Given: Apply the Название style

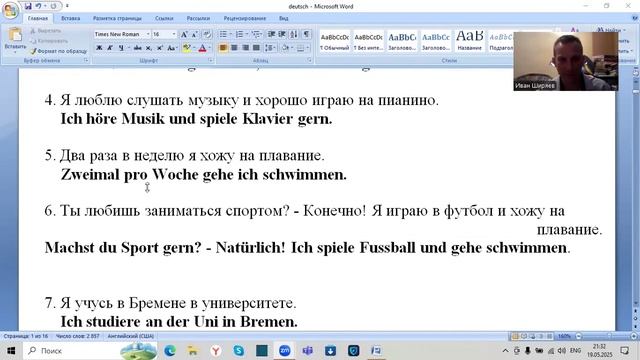Looking at the screenshot, I should 469,41.
